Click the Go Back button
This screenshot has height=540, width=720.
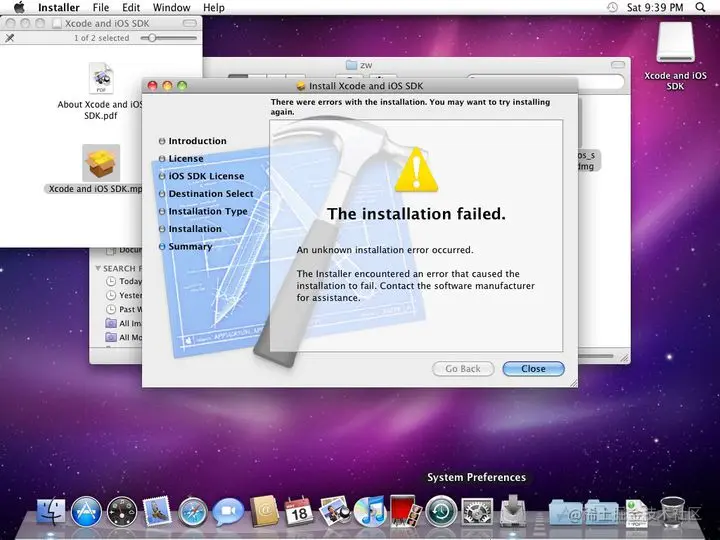click(463, 369)
